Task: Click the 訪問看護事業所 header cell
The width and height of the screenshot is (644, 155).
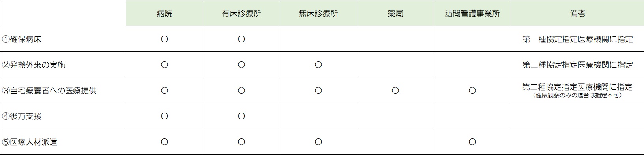Action: (472, 13)
